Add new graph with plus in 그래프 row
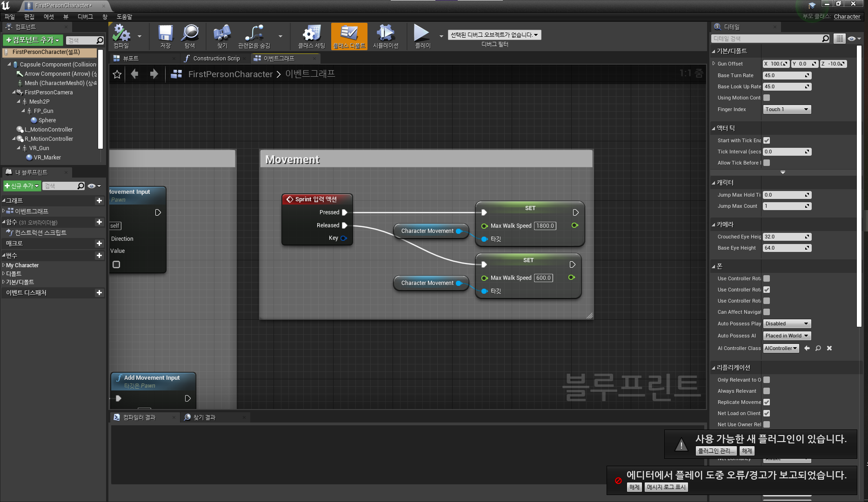Screen dimensions: 868x502 pyautogui.click(x=99, y=200)
